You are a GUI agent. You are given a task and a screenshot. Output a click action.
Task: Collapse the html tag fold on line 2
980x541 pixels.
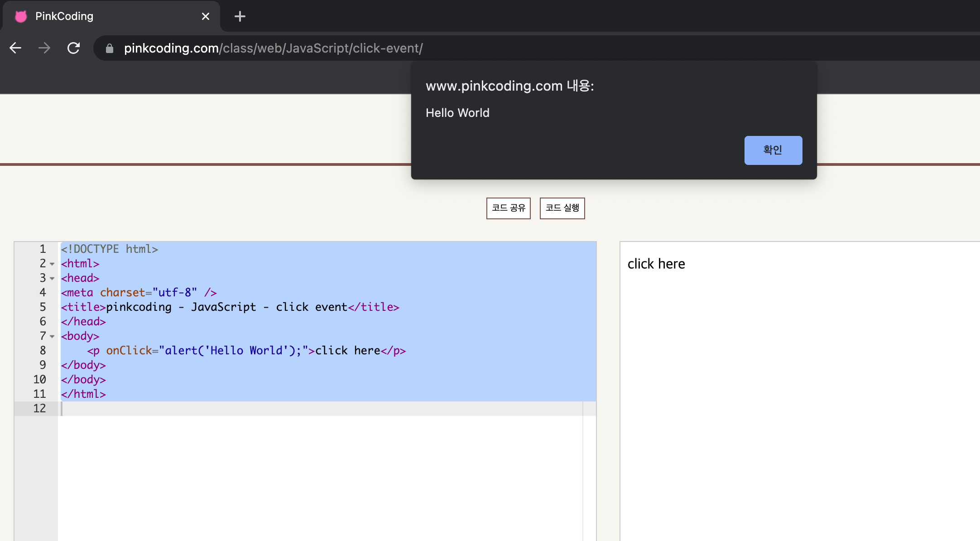coord(52,264)
